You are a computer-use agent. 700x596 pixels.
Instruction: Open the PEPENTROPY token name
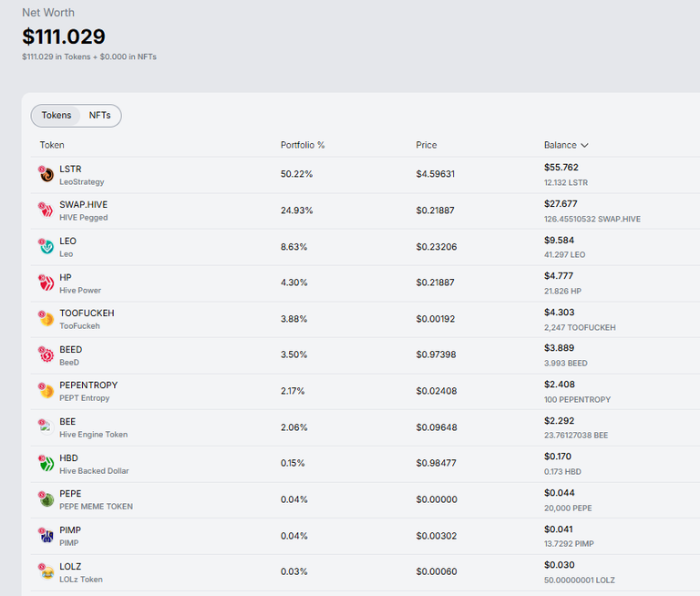pos(88,385)
